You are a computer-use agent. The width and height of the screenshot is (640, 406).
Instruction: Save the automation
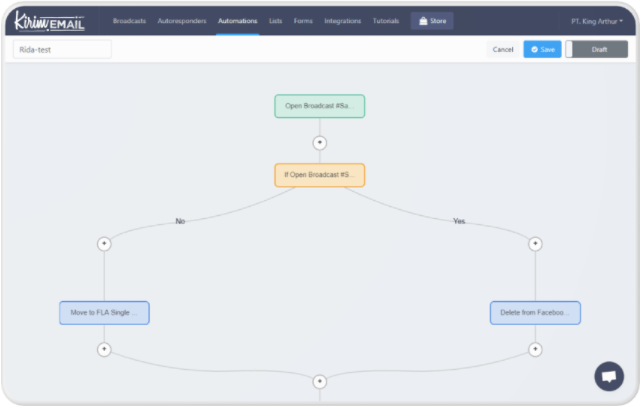point(542,49)
